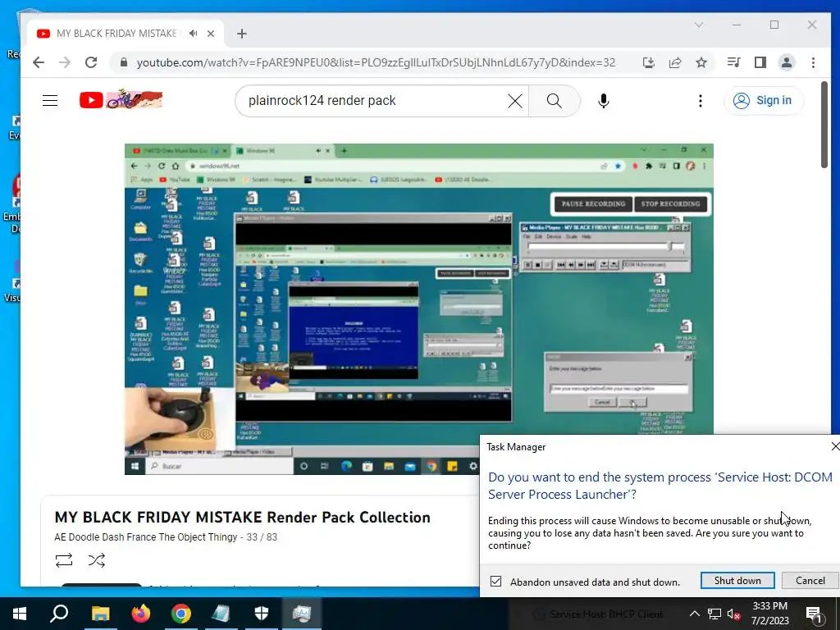
Task: Switch to Task Manager on the taskbar
Action: (x=302, y=614)
